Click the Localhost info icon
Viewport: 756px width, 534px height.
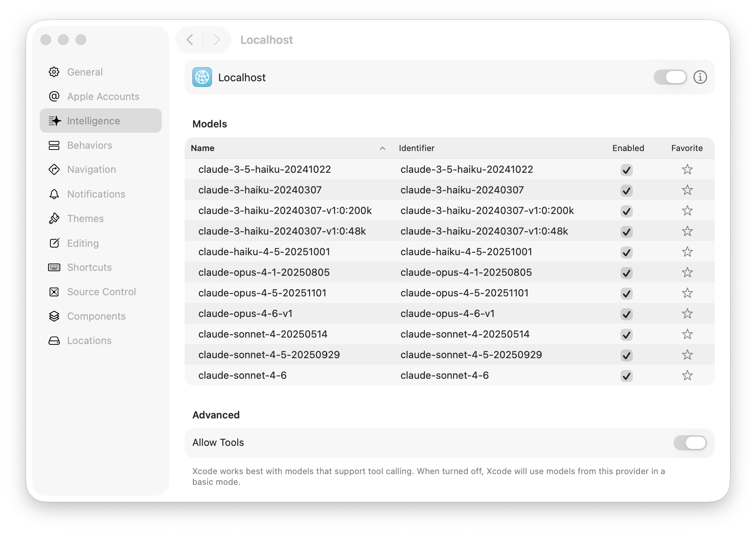click(700, 77)
